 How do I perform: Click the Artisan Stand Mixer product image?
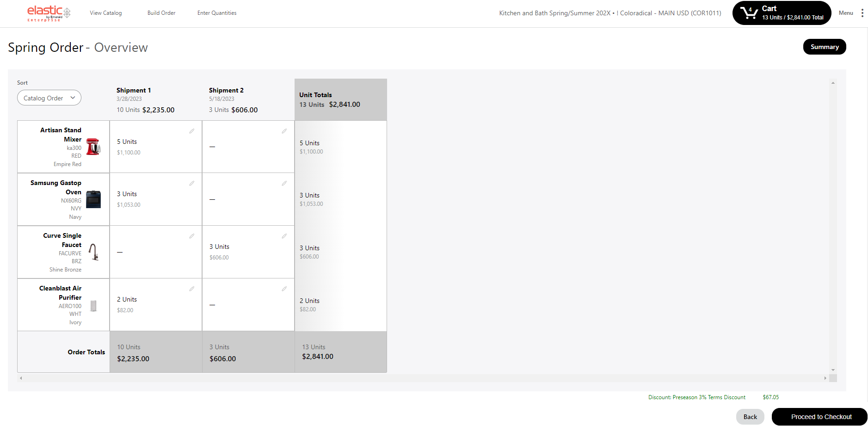point(93,147)
